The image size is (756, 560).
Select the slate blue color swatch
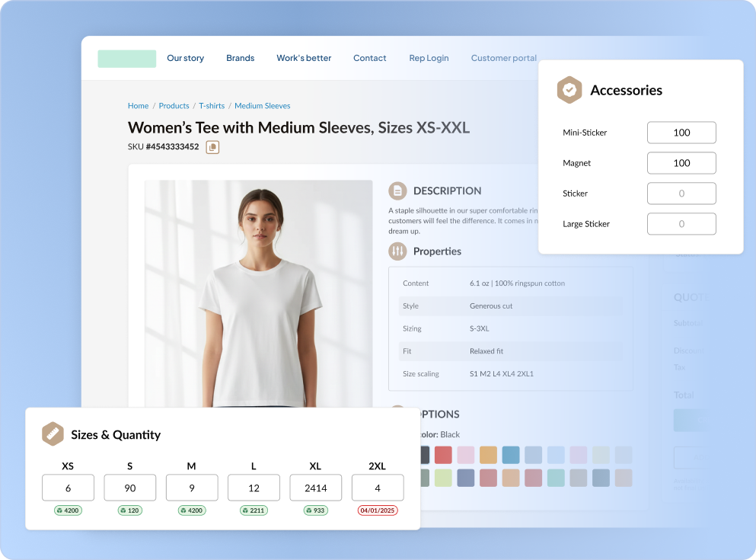point(466,478)
